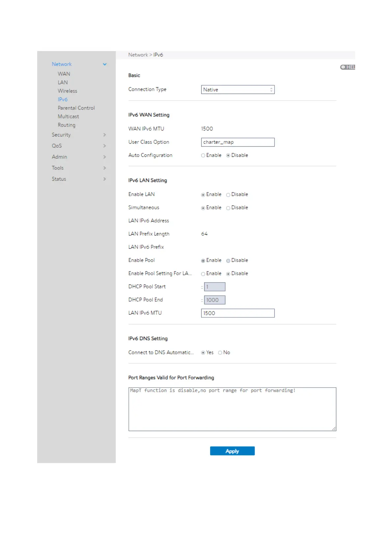Open Parental Control page
Screen dimensions: 392x555
[76, 108]
